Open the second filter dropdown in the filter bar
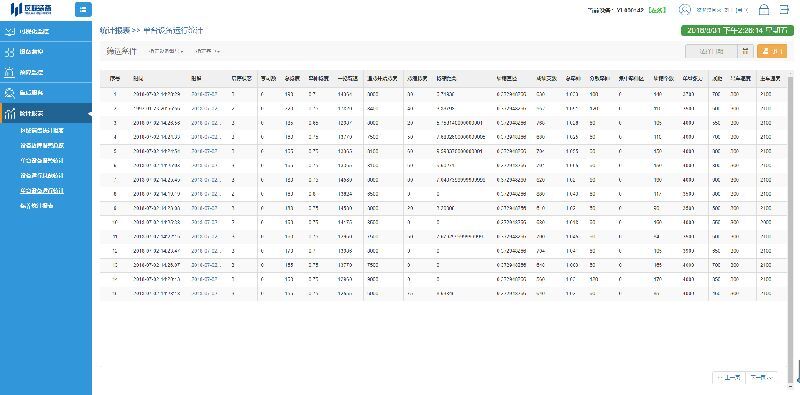The height and width of the screenshot is (395, 800). click(208, 51)
